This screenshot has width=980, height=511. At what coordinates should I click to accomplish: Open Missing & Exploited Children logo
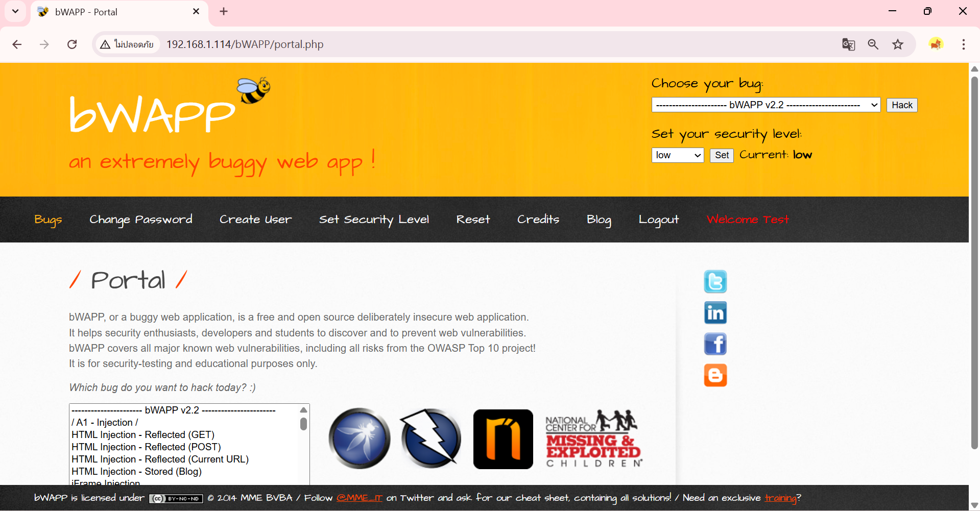tap(593, 439)
